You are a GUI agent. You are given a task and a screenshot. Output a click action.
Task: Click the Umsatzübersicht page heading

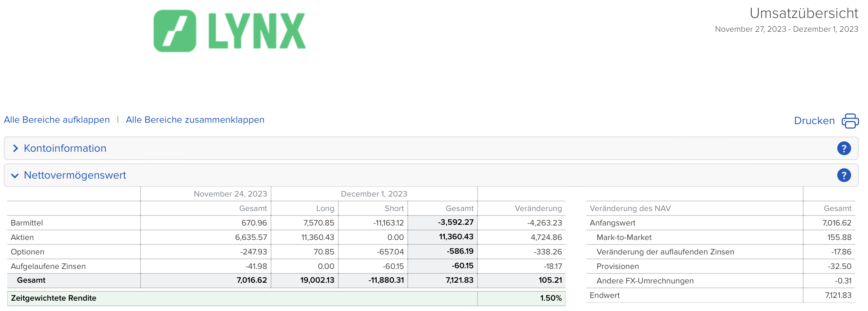804,13
